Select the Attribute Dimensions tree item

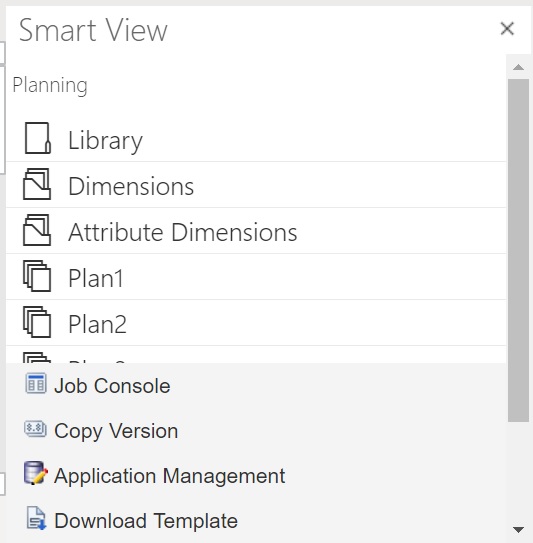256,231
